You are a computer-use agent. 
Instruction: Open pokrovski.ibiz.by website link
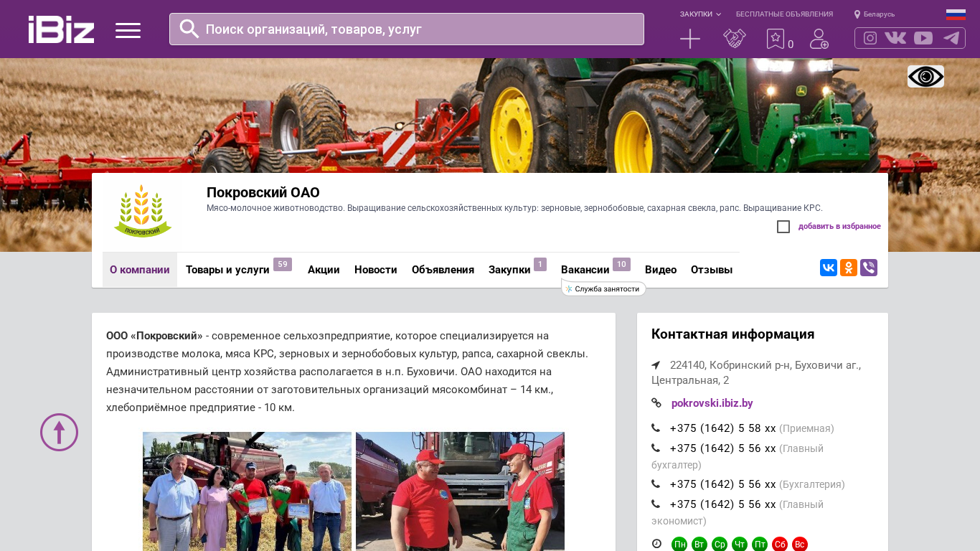712,403
